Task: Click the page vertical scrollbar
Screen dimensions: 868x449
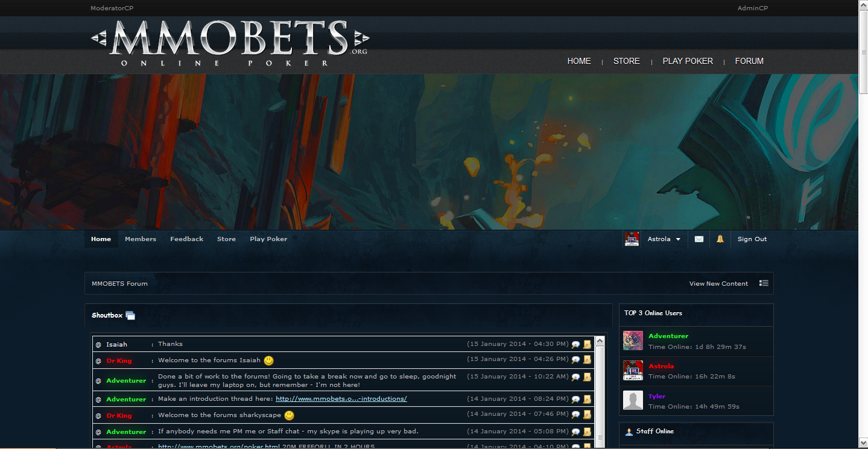Action: [863, 224]
